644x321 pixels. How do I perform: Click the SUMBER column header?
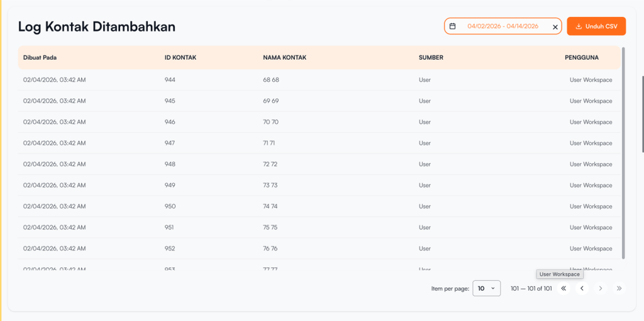(431, 57)
